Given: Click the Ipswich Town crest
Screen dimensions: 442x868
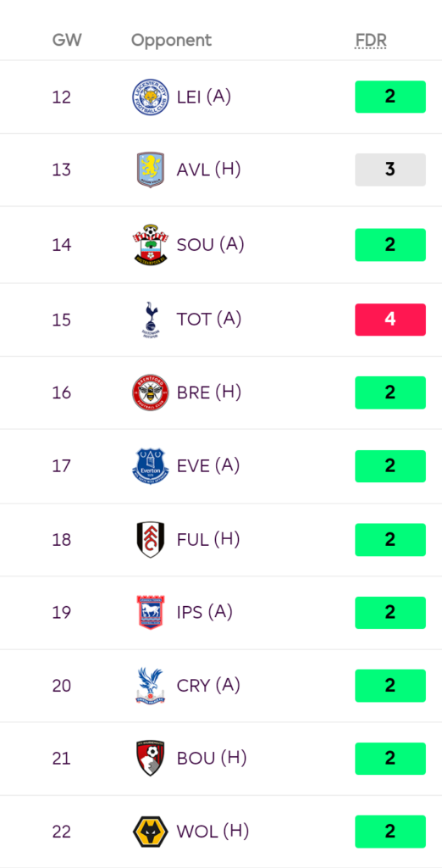Looking at the screenshot, I should [x=151, y=612].
